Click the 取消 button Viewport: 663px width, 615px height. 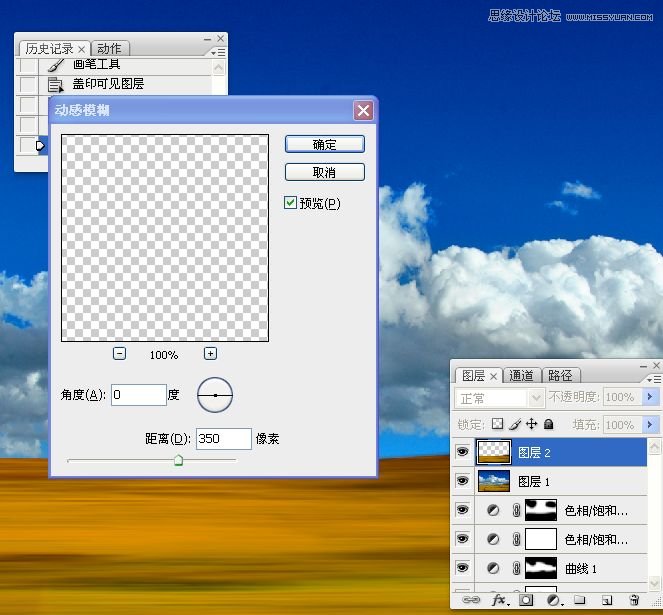325,172
